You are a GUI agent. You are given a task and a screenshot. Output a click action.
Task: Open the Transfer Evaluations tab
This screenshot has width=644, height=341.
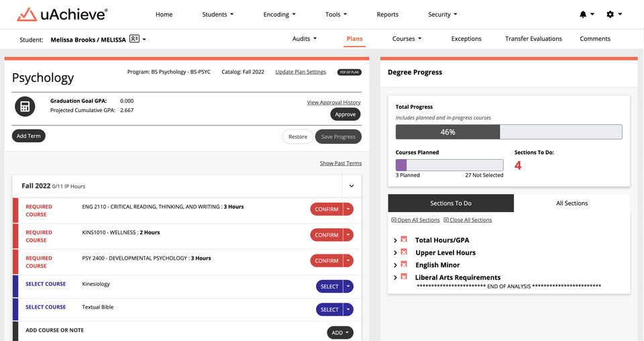pos(533,39)
